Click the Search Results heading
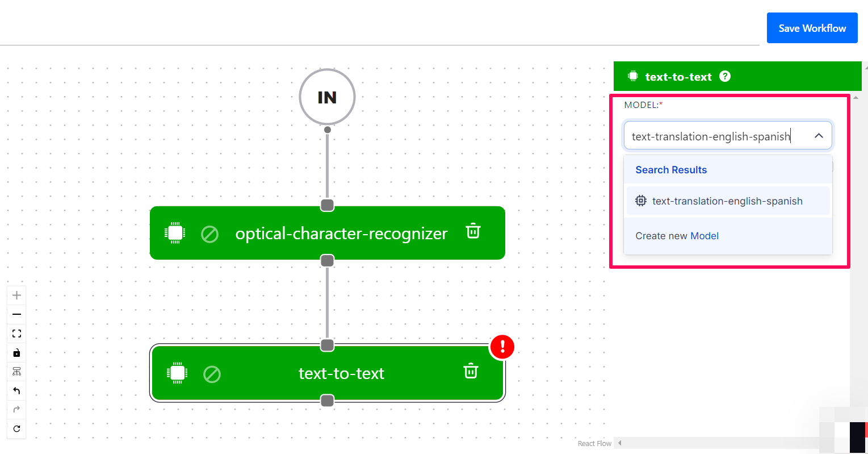Image resolution: width=868 pixels, height=454 pixels. tap(671, 170)
